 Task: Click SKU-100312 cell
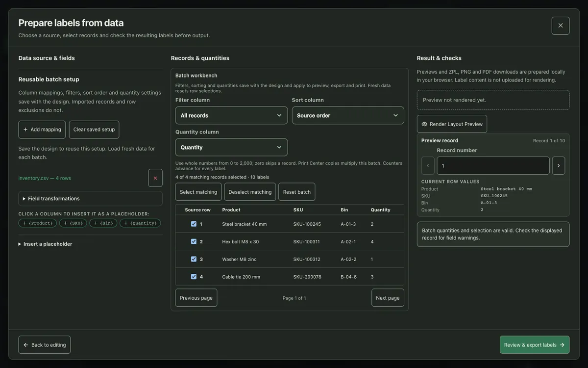click(307, 260)
